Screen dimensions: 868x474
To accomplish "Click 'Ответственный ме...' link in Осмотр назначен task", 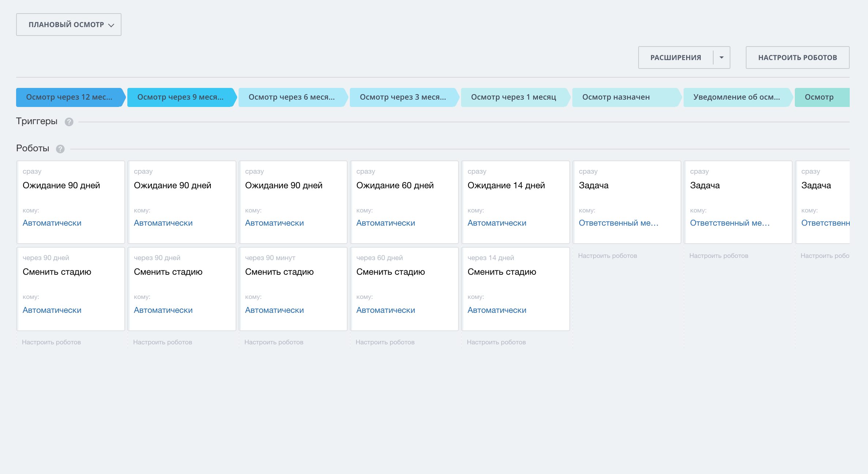I will point(618,223).
